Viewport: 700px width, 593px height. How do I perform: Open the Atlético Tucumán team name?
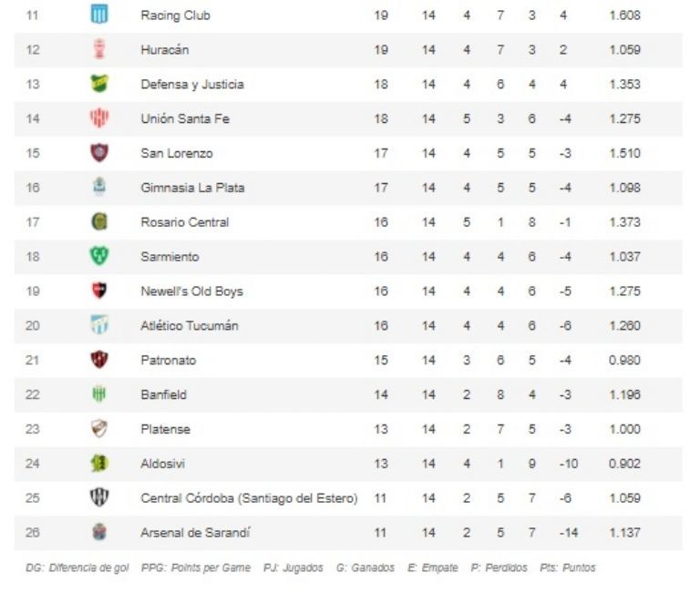tap(190, 326)
